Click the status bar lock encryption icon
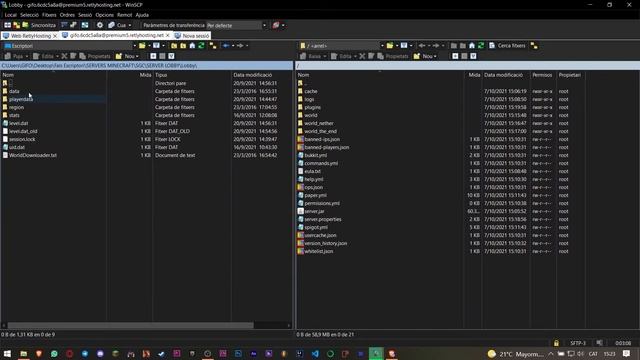 pos(556,343)
